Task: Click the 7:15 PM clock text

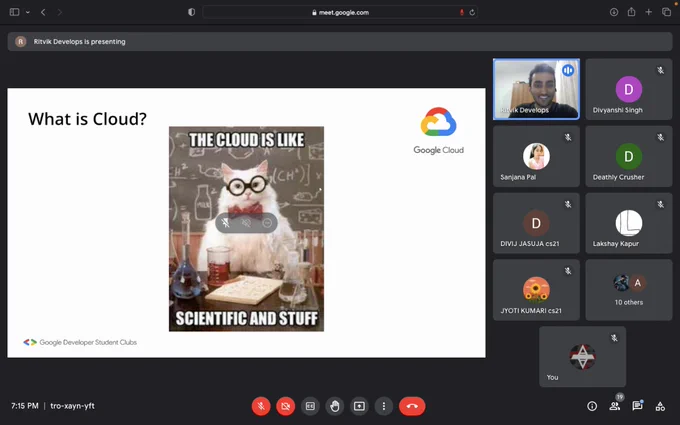Action: click(x=25, y=406)
